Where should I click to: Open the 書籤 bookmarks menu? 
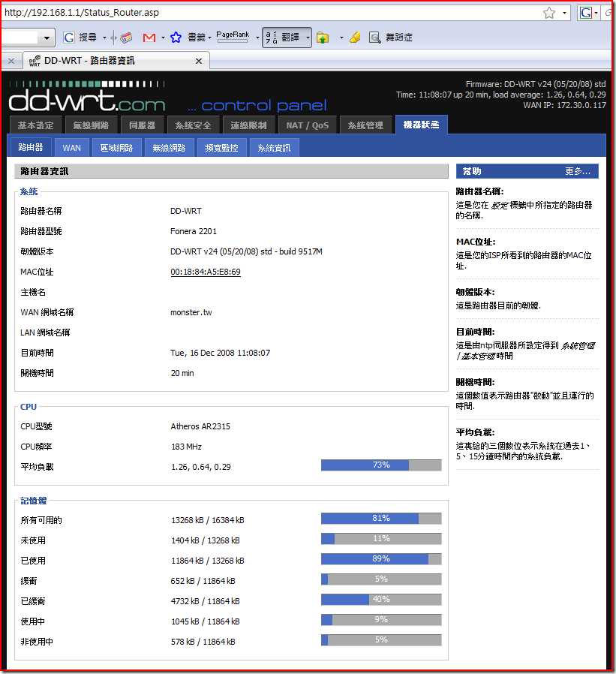pyautogui.click(x=199, y=38)
